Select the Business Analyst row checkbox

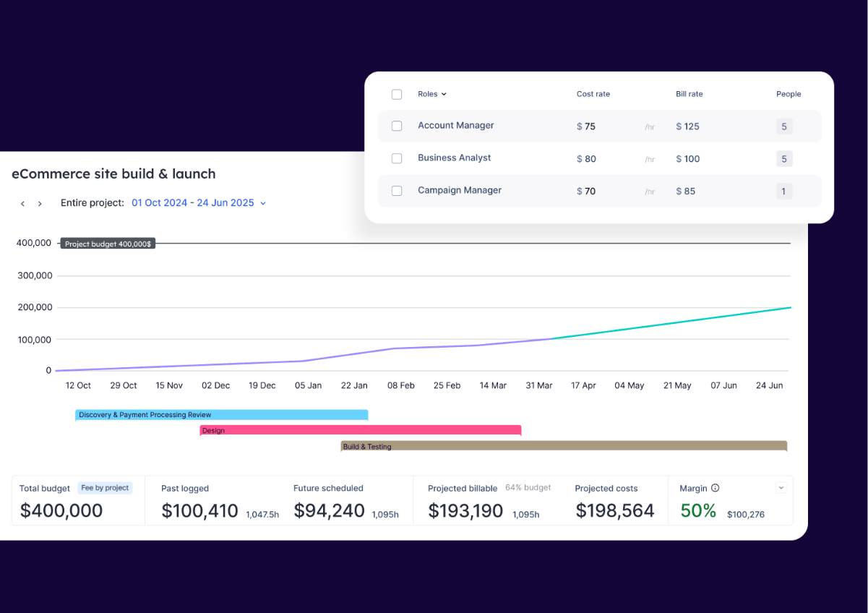pyautogui.click(x=397, y=158)
